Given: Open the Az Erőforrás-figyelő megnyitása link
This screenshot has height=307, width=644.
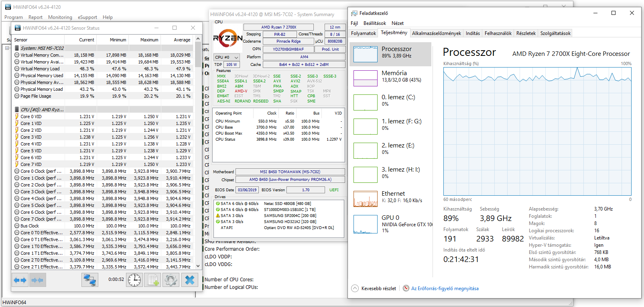Looking at the screenshot, I should click(x=445, y=289).
